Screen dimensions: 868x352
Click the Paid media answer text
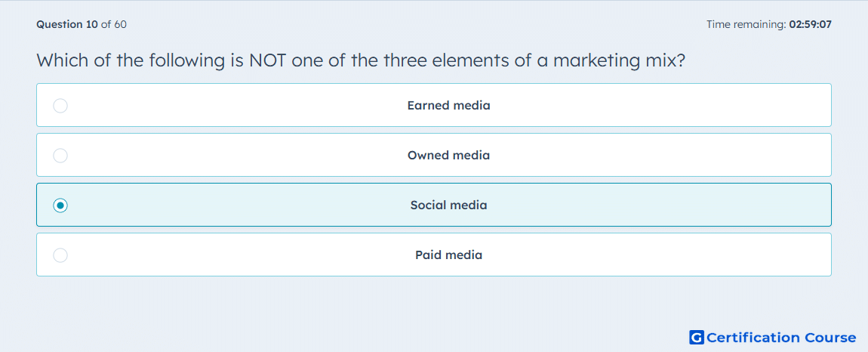[x=449, y=255]
